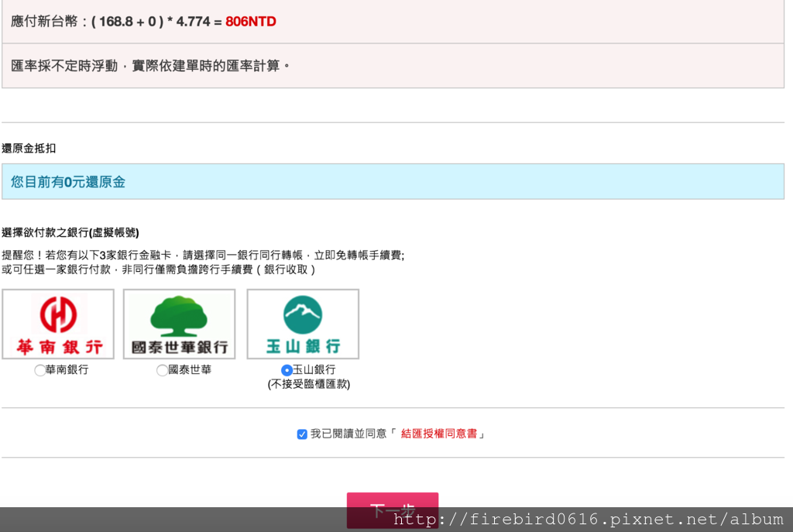The image size is (793, 532).
Task: Click the 提醒您 reminder line about 3家銀行金融卡
Action: (x=203, y=256)
